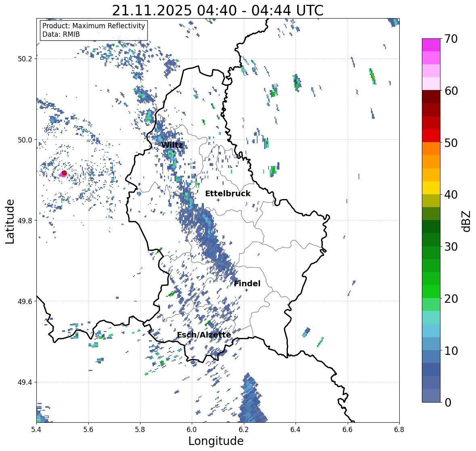Click the 'Product: Maximum Reflectivity' text
Image resolution: width=476 pixels, height=451 pixels.
click(94, 26)
